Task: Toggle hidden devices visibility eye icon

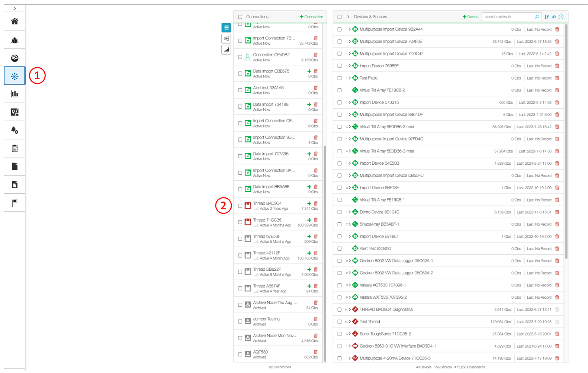Action: (x=554, y=17)
